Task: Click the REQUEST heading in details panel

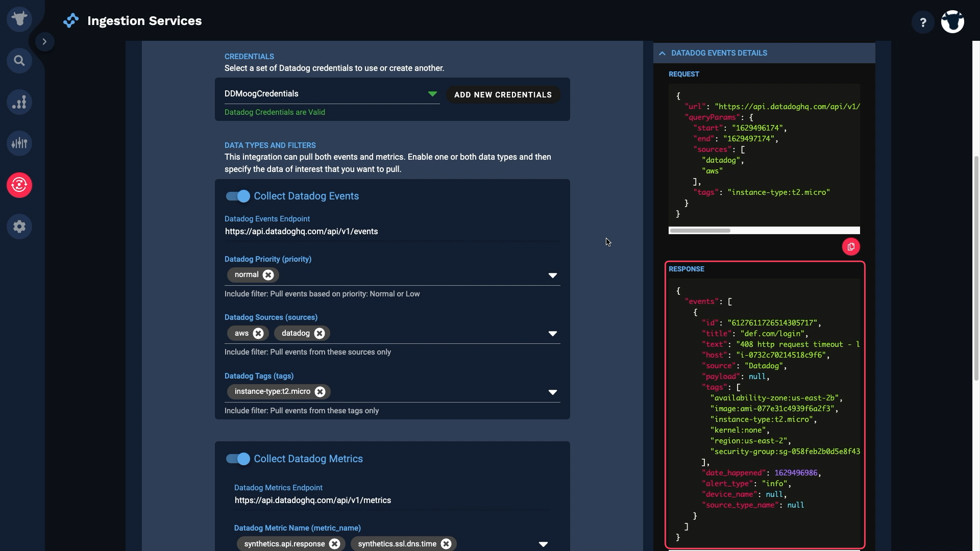Action: (x=684, y=74)
